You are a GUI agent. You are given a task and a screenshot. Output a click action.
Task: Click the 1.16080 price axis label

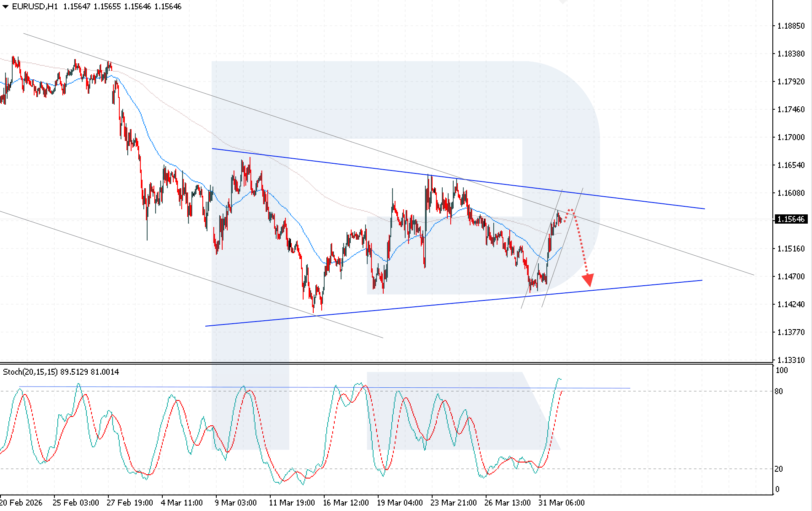(791, 193)
